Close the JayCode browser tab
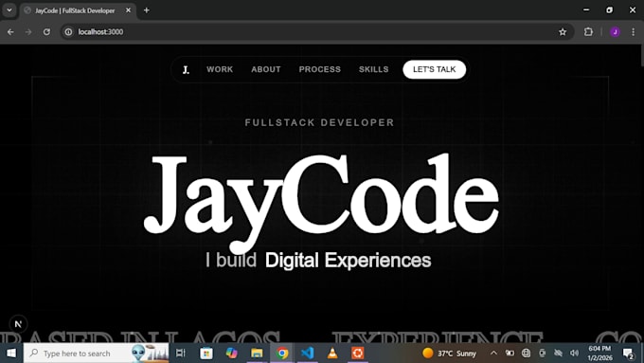 tap(128, 10)
